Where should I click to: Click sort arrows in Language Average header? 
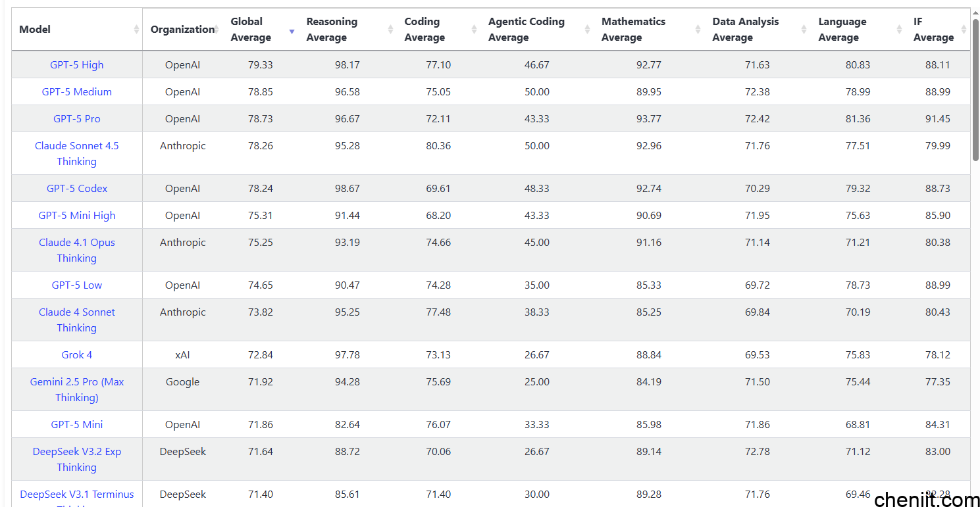pos(899,30)
